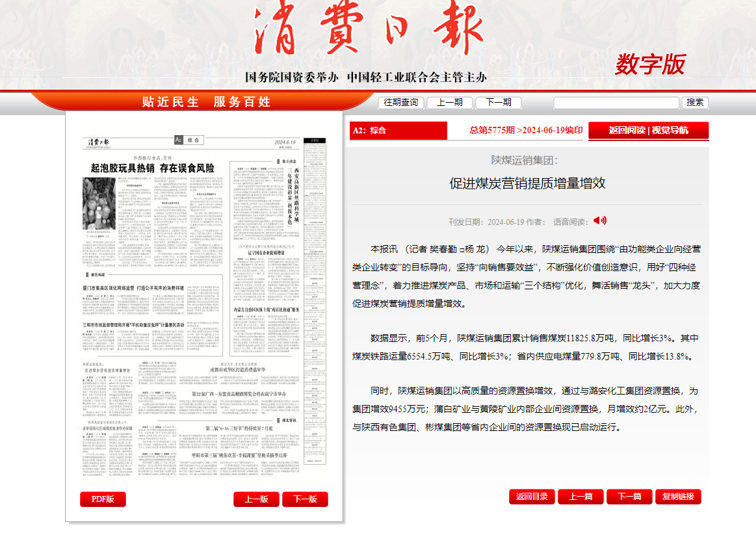Click the large 促进煤炭营销提质增量增效 article title

(x=527, y=183)
